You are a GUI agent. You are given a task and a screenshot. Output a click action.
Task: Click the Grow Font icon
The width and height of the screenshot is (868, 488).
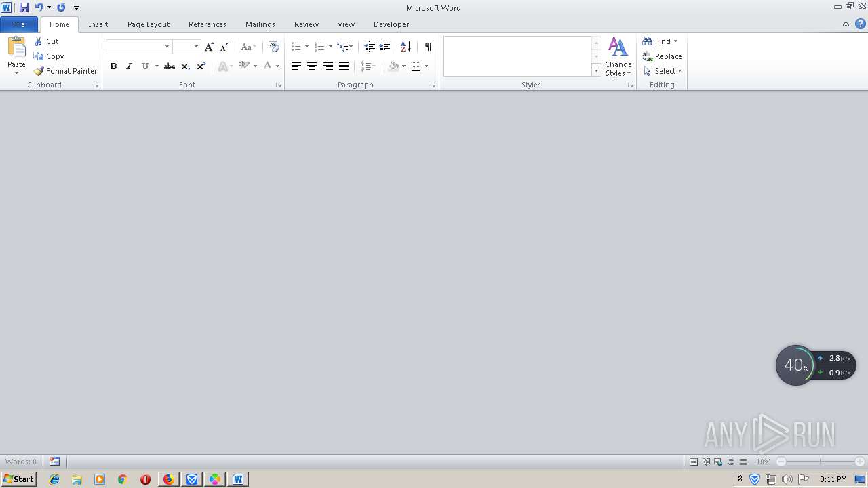click(x=209, y=47)
